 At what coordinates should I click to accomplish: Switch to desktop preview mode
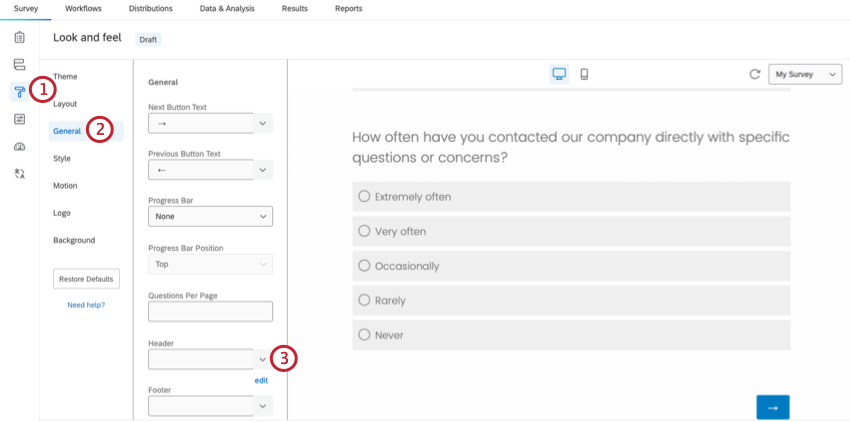click(559, 74)
